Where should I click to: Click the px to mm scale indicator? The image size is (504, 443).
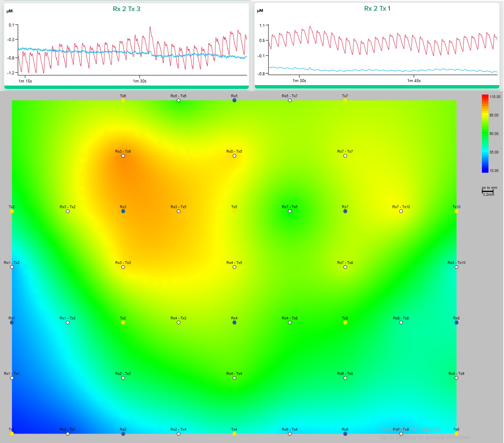tap(489, 191)
